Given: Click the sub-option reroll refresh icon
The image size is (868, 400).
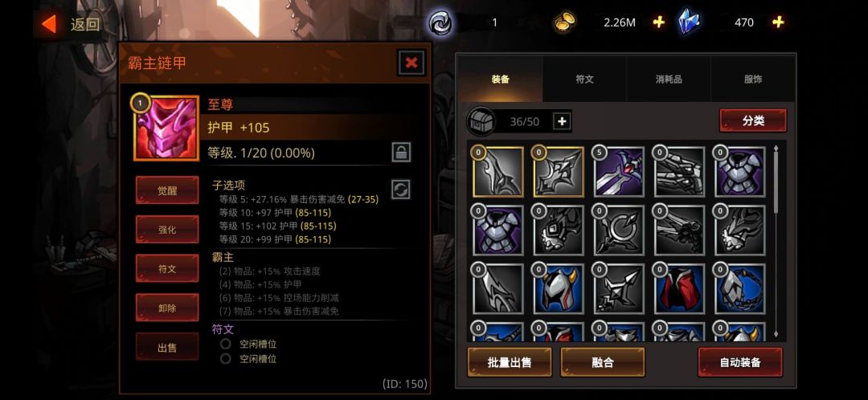Looking at the screenshot, I should [x=401, y=190].
